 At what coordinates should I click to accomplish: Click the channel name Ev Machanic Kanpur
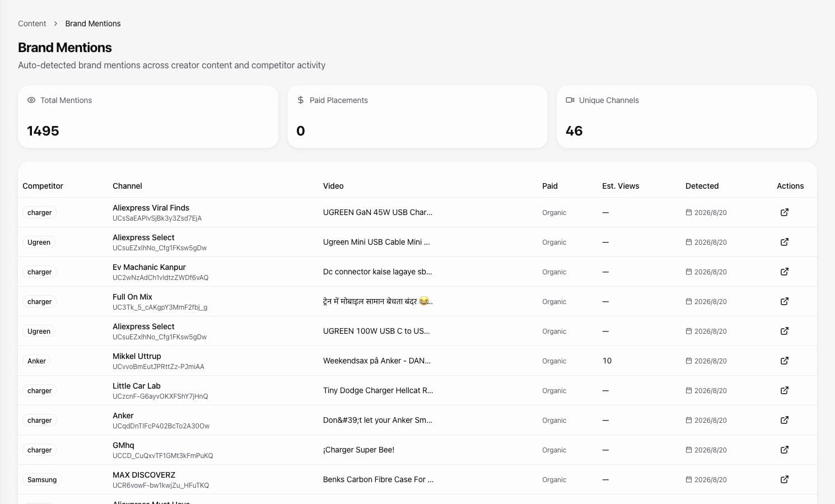(x=149, y=267)
